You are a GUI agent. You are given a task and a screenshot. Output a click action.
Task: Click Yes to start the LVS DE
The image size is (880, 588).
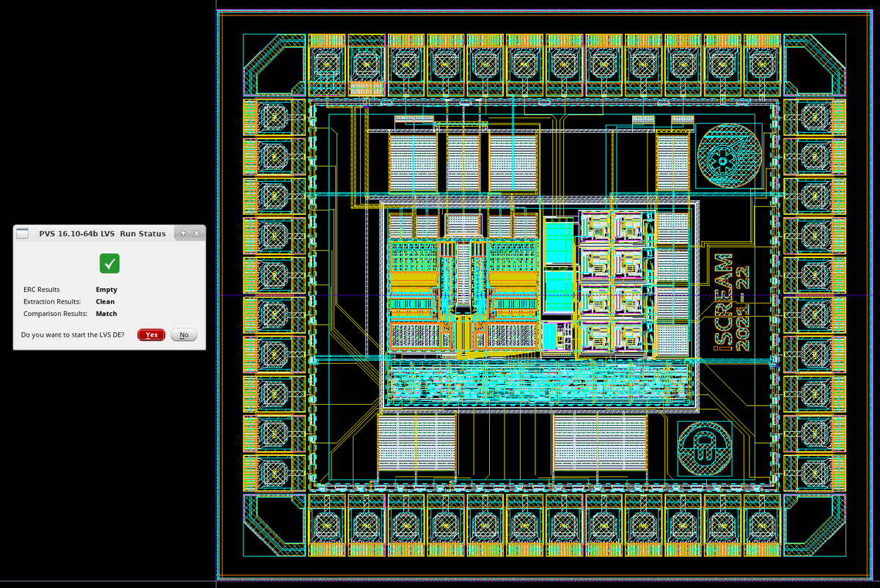point(150,334)
